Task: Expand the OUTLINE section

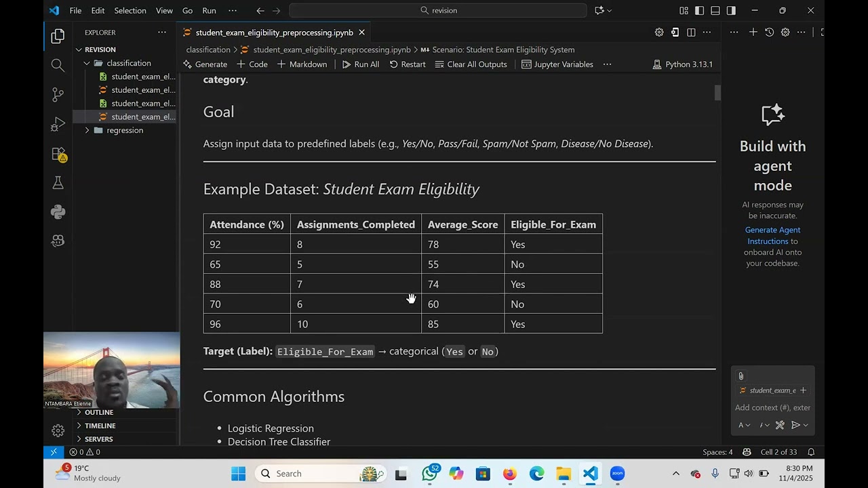Action: pyautogui.click(x=98, y=412)
